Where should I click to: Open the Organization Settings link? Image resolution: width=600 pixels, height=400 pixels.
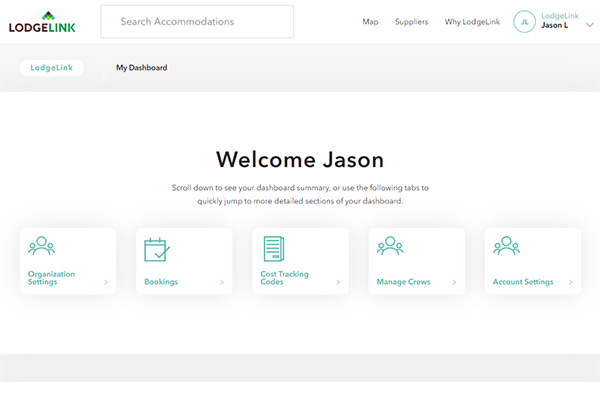(x=51, y=278)
